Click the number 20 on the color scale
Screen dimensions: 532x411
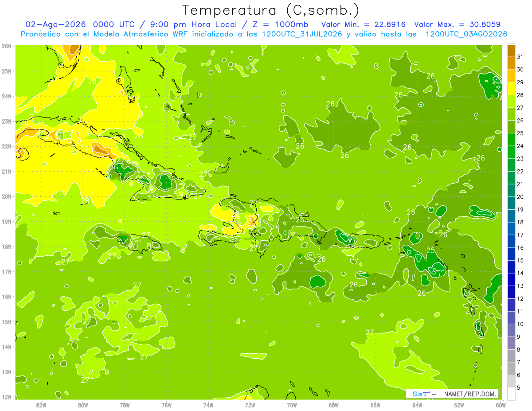point(520,197)
